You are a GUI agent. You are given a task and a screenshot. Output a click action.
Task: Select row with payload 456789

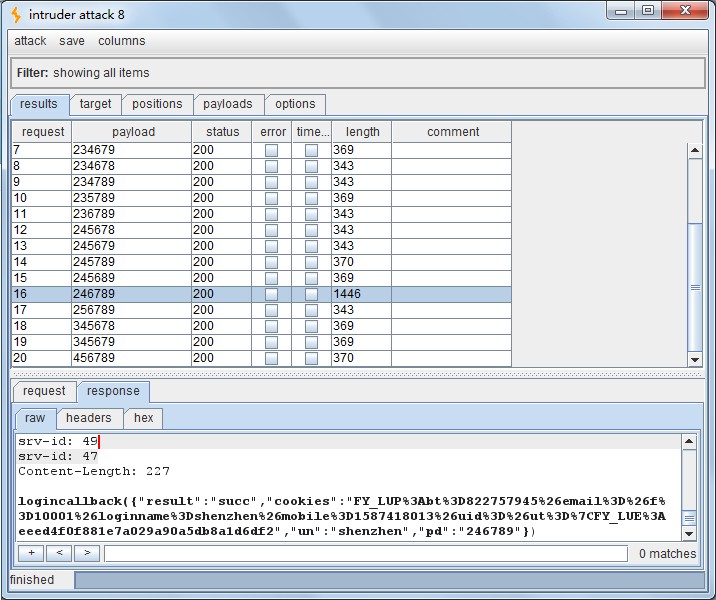click(x=261, y=358)
